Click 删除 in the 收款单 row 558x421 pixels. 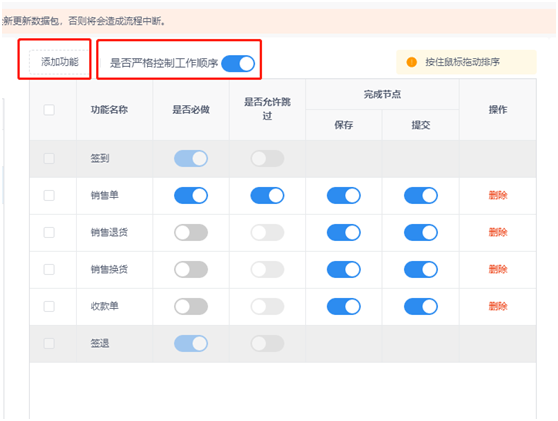(498, 306)
